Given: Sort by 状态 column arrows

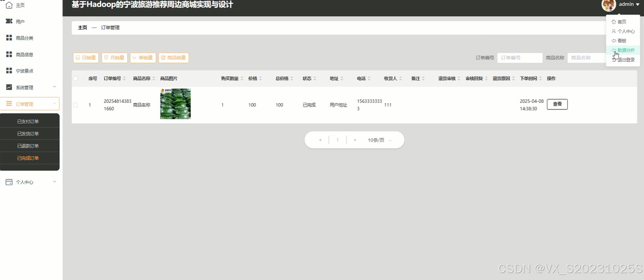Looking at the screenshot, I should [315, 79].
